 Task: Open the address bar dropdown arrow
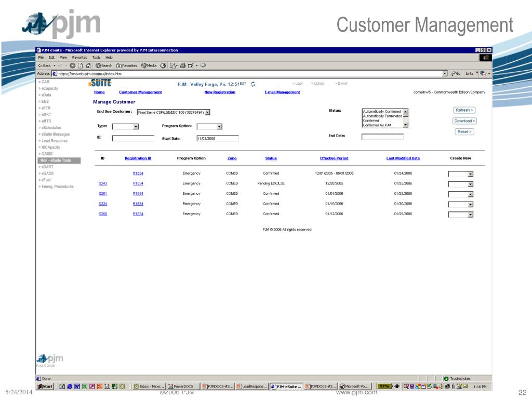[x=445, y=73]
